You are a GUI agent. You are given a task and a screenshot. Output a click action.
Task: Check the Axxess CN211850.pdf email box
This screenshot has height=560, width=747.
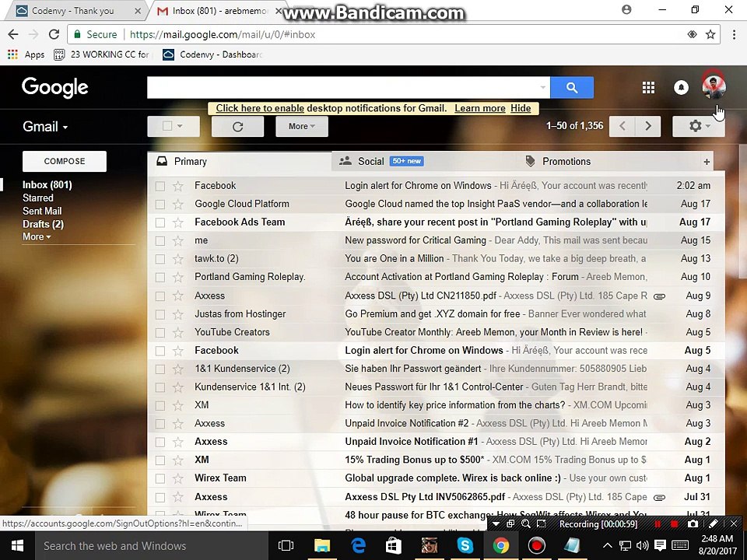click(160, 296)
